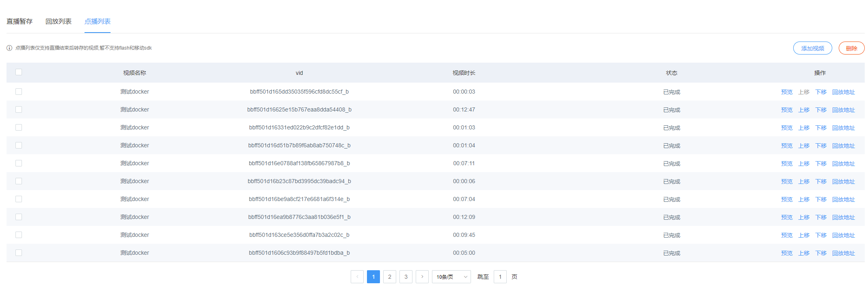Go to page 2 of the list
868x293 pixels.
tap(389, 277)
